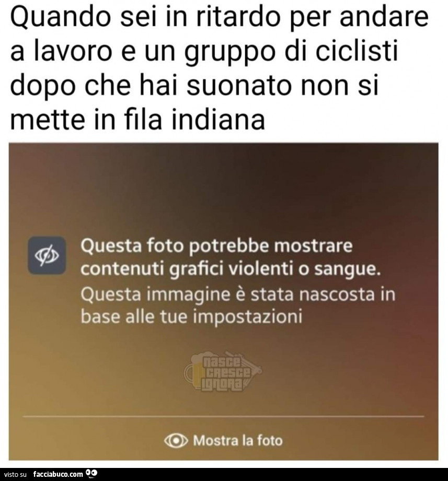Click the 'nascosta in base alle tue impostazioni' text
This screenshot has height=481, width=448.
click(x=238, y=306)
